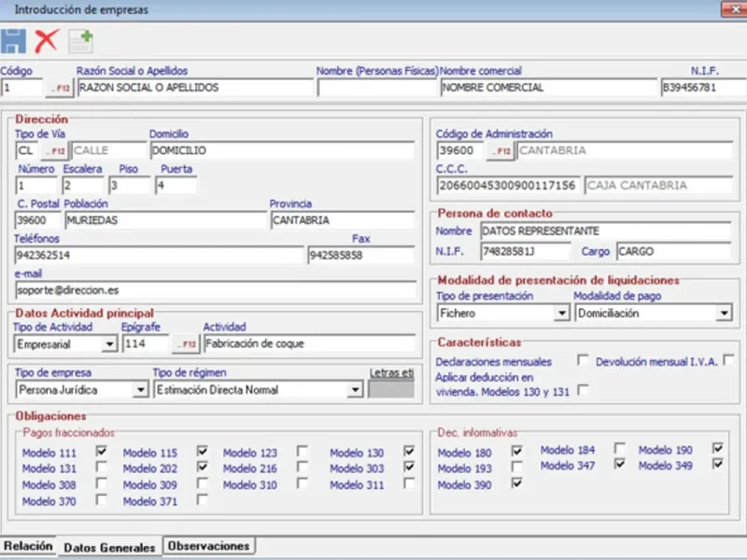
Task: Switch to the Relación tab
Action: pyautogui.click(x=27, y=546)
